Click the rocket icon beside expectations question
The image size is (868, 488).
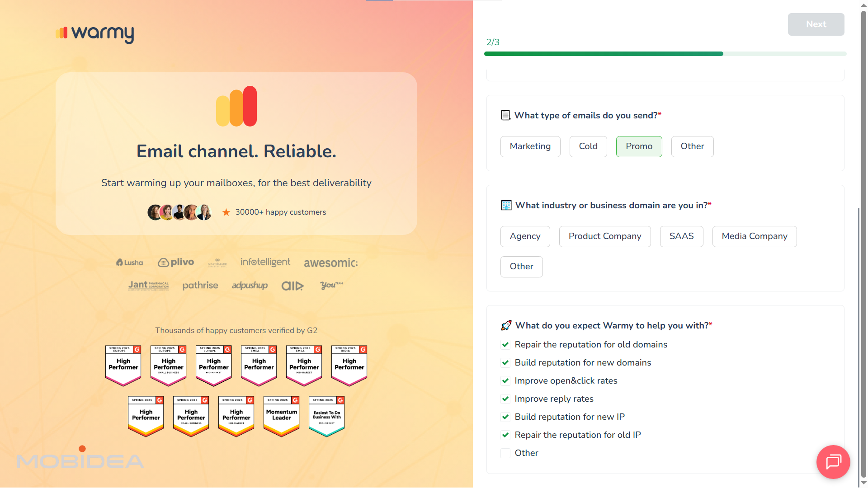pyautogui.click(x=506, y=325)
